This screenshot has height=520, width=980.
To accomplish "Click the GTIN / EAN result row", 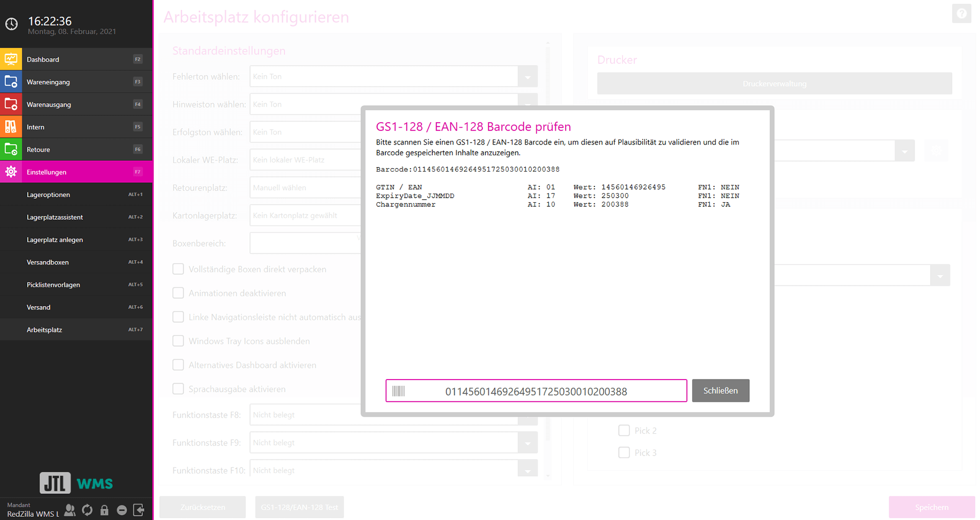I will click(x=557, y=187).
